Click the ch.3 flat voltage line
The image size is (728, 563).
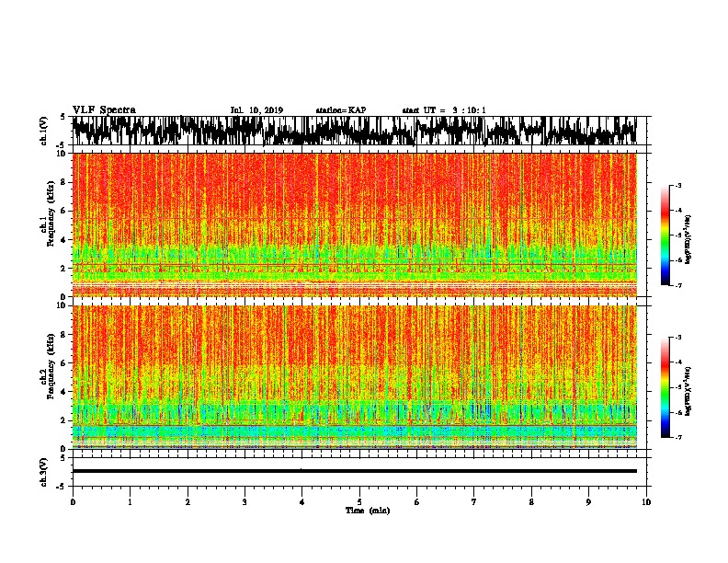355,471
